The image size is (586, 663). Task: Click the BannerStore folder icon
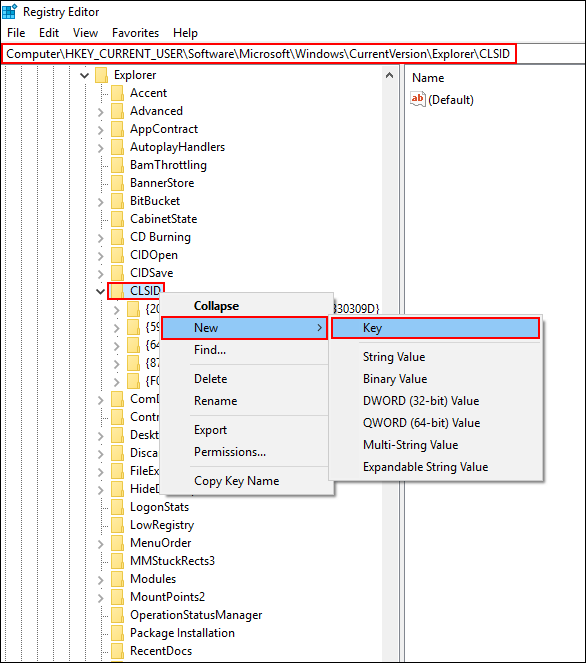pyautogui.click(x=117, y=183)
